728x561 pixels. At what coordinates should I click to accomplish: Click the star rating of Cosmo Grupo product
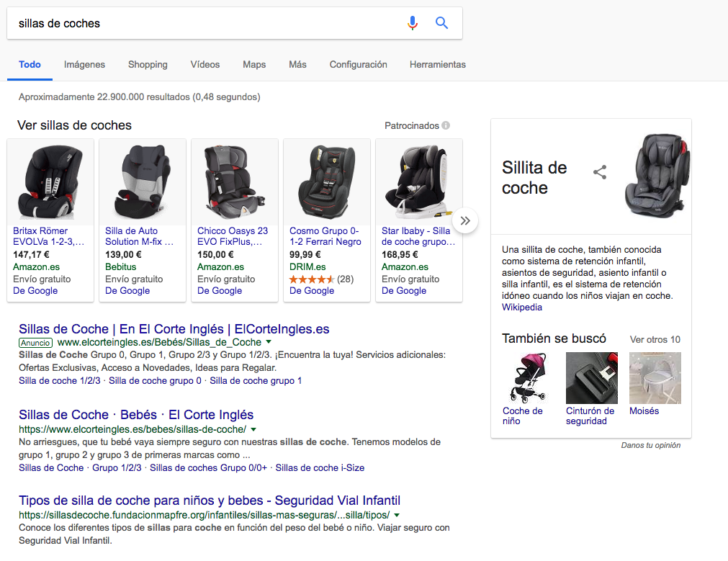click(x=312, y=279)
